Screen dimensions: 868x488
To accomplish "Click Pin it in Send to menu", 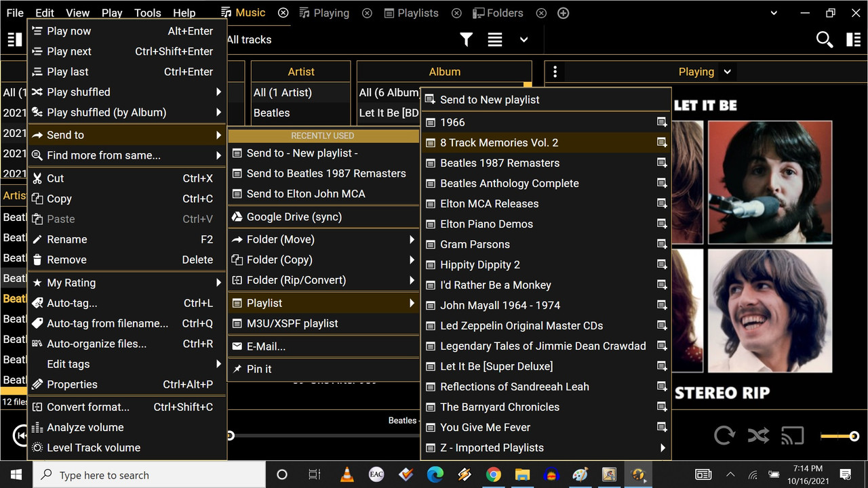I will 323,369.
